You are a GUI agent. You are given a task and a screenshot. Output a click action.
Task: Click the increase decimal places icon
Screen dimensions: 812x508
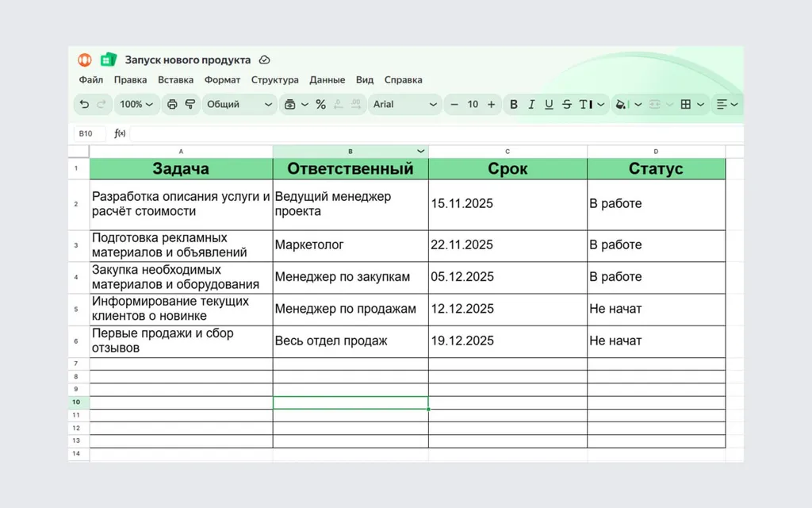[x=356, y=104]
